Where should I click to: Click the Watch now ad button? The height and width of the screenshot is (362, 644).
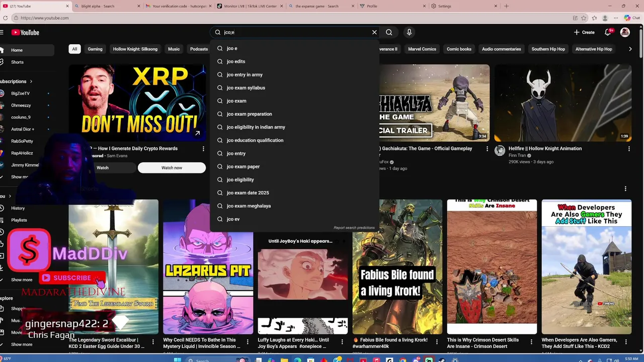172,168
